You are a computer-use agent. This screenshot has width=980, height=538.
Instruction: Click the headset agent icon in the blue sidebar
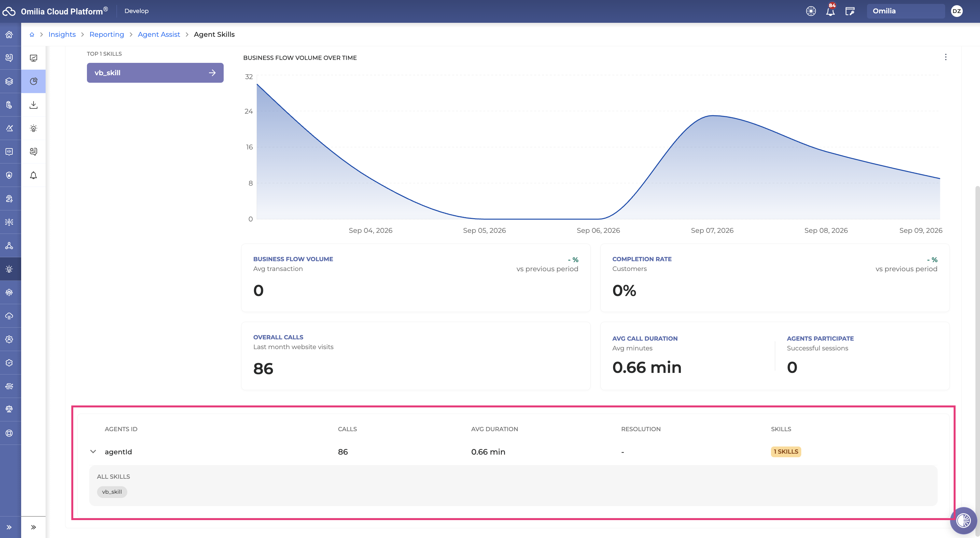coord(9,199)
